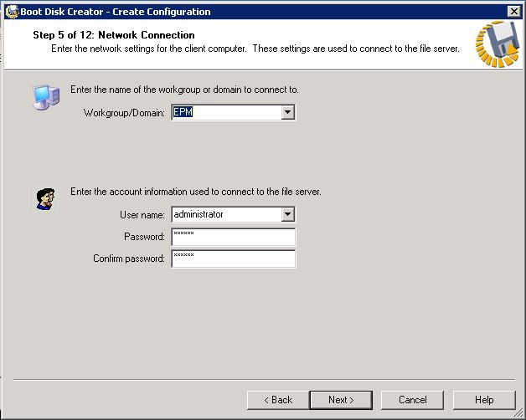Open Help for this wizard step

click(484, 400)
